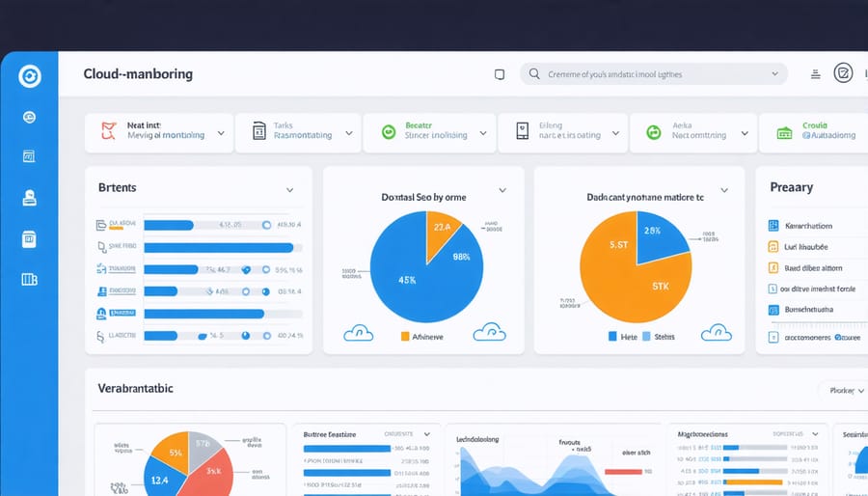868x496 pixels.
Task: Toggle the hollow ring in first Brtents row
Action: [266, 225]
